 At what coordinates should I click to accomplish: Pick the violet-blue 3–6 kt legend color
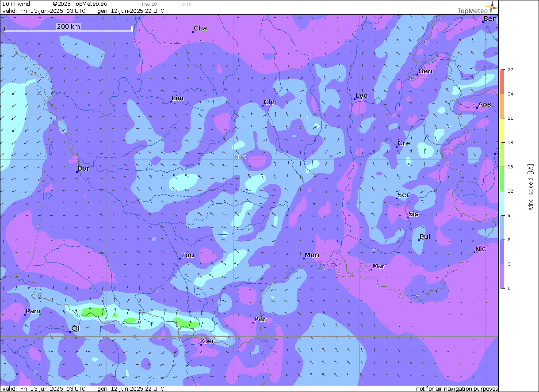[x=502, y=252]
